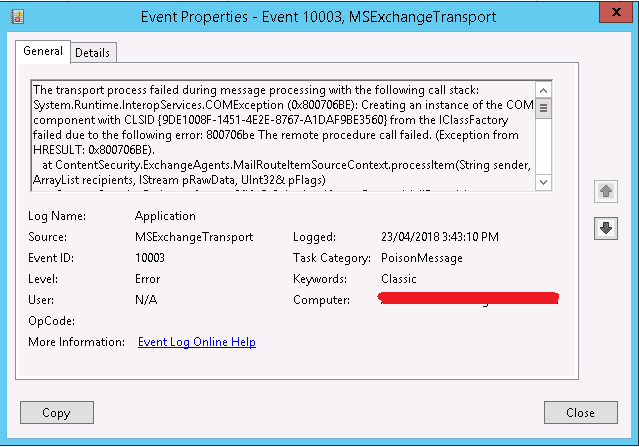Click the description scrollbar thumb
This screenshot has width=639, height=447.
click(543, 108)
